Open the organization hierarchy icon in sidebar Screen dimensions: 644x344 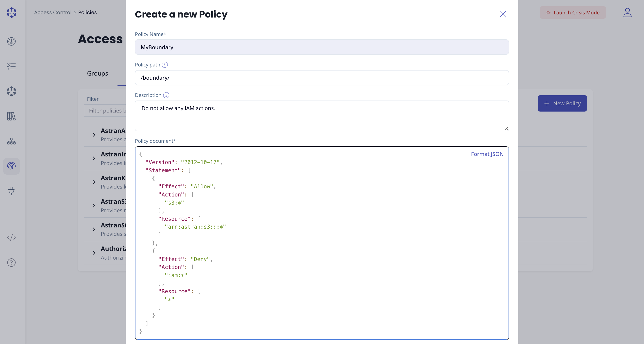point(11,141)
